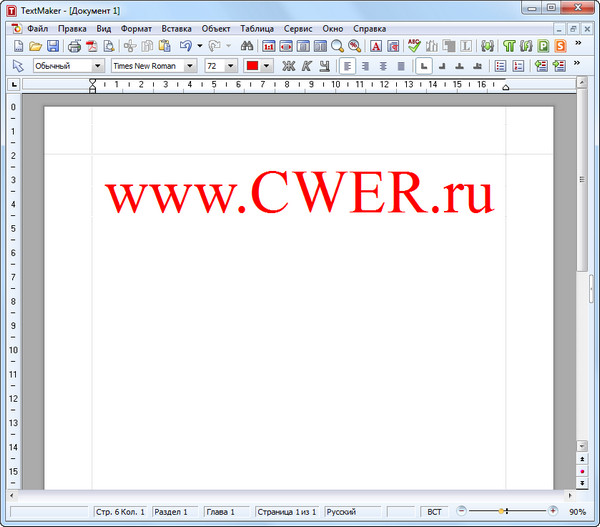Viewport: 600px width, 527px height.
Task: Export document using the PDF icon
Action: point(92,46)
